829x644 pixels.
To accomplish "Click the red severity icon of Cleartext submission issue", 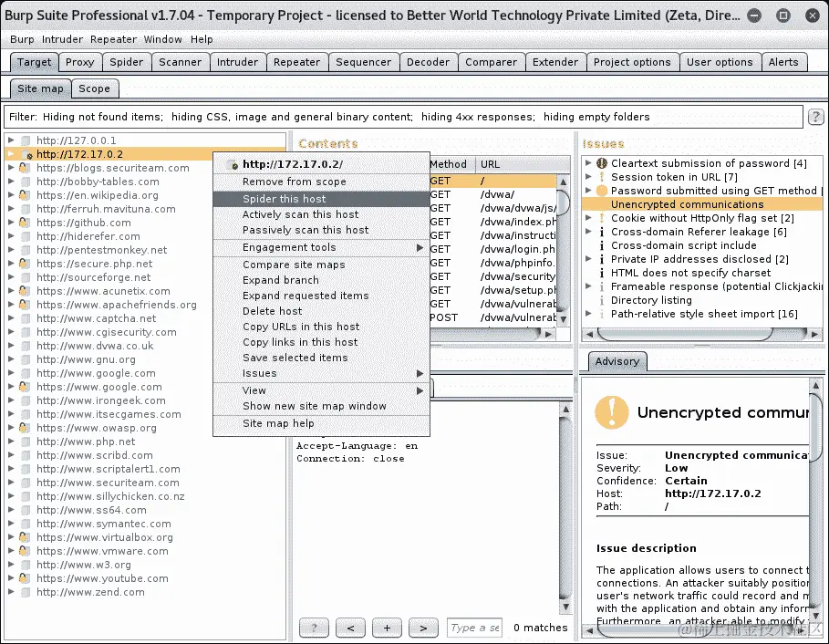I will 602,163.
